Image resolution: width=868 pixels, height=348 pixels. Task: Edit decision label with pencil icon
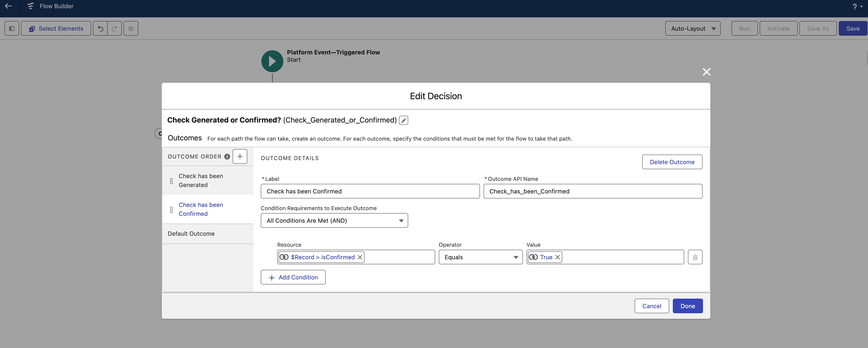pos(403,120)
